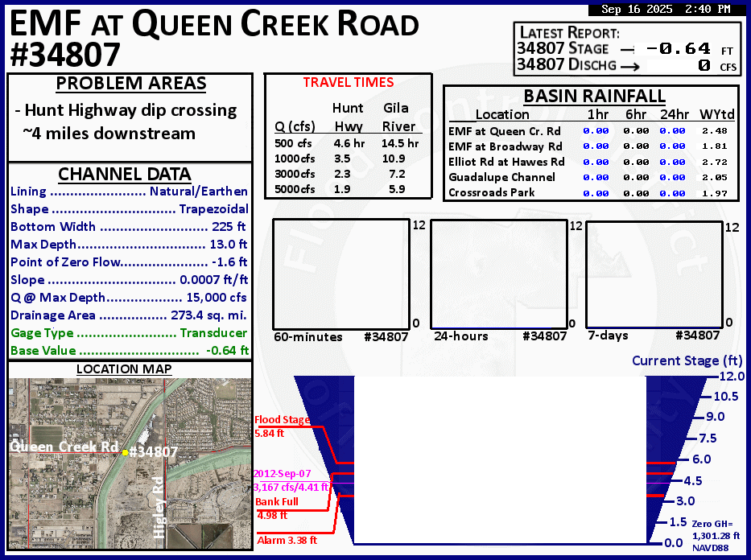The image size is (751, 560).
Task: Click the Bank Full 4.98 ft label
Action: [x=276, y=509]
